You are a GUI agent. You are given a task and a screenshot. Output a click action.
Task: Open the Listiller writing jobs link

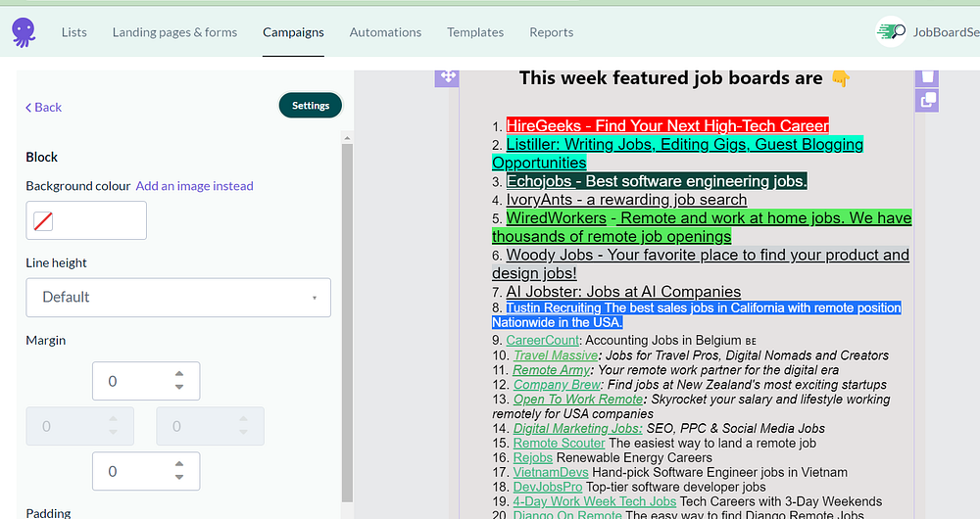coord(677,154)
